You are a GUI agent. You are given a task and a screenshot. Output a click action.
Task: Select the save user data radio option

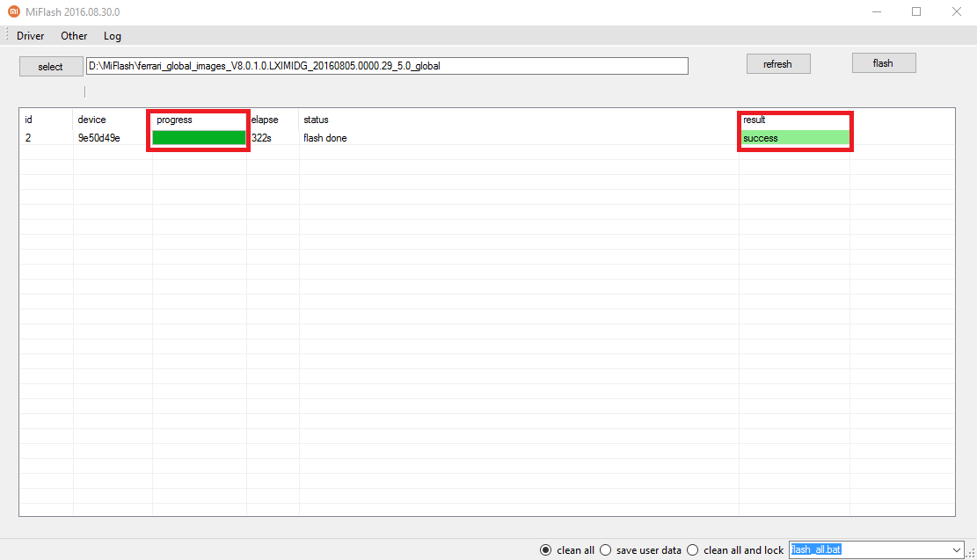(x=640, y=550)
